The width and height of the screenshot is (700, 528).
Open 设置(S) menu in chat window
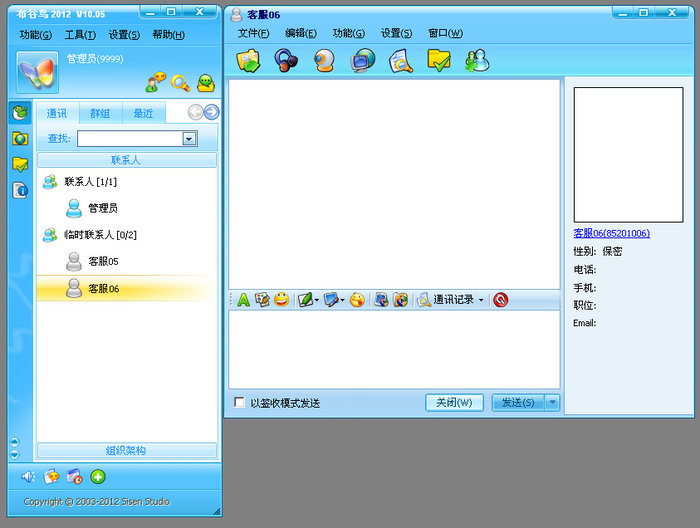pyautogui.click(x=396, y=33)
